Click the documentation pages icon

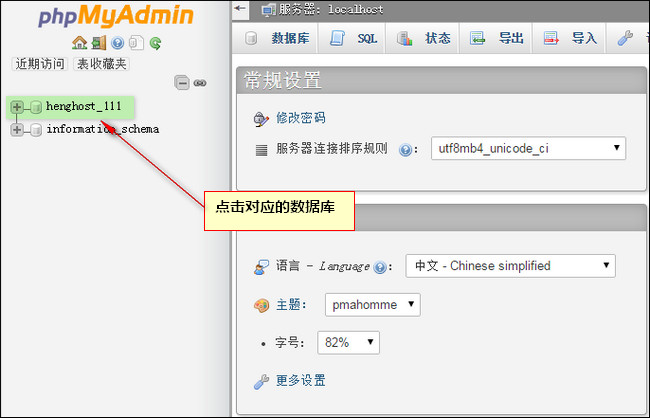pyautogui.click(x=136, y=43)
